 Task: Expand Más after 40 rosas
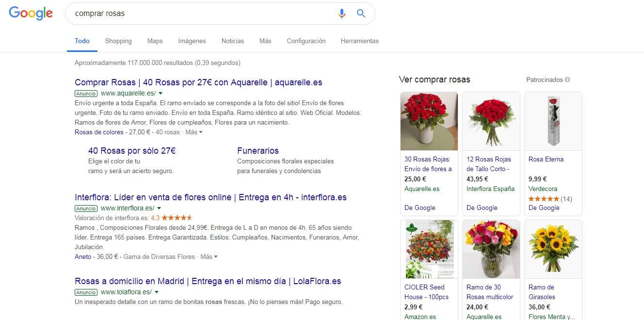194,132
